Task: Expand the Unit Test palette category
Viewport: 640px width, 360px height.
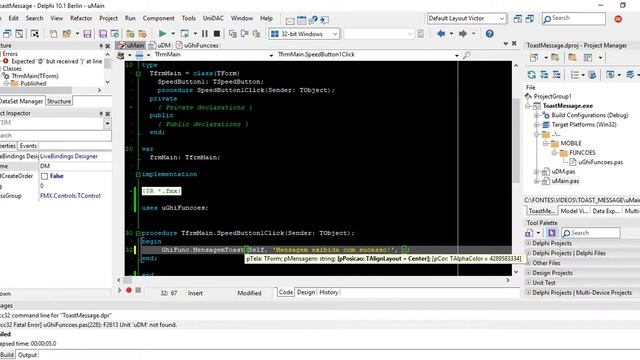Action: (529, 282)
